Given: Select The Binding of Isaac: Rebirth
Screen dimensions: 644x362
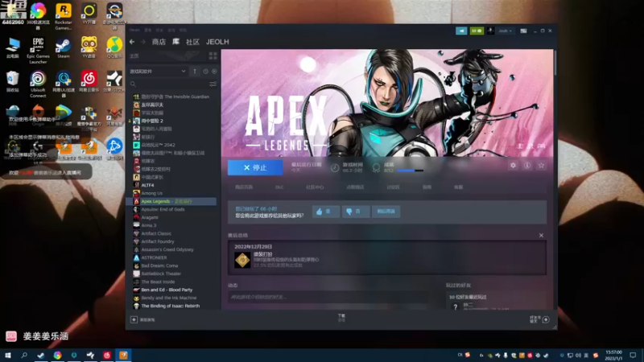Looking at the screenshot, I should 171,306.
